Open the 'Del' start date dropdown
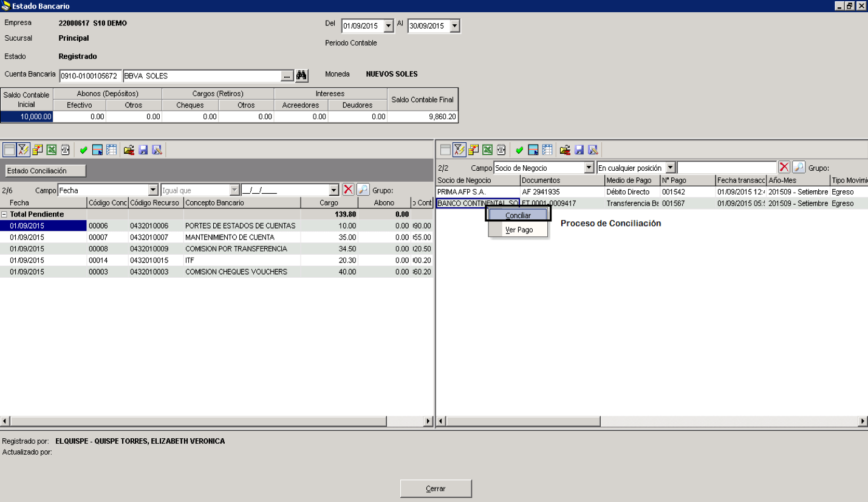Screen dimensions: 868x502 [389, 26]
